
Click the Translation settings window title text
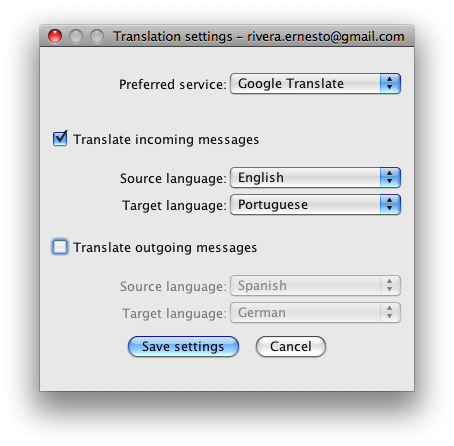(259, 36)
